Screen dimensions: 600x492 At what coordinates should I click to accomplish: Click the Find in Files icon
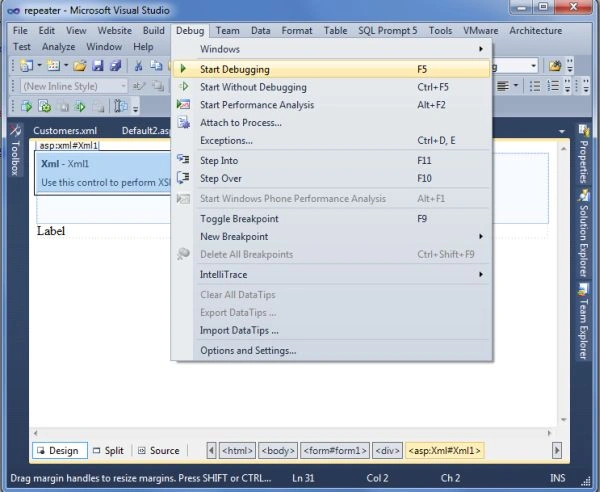[x=555, y=66]
